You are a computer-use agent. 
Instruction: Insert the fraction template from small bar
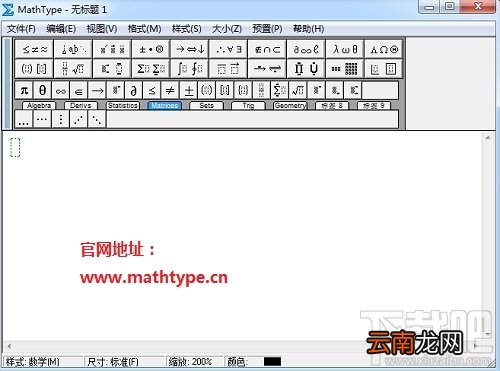pos(262,90)
